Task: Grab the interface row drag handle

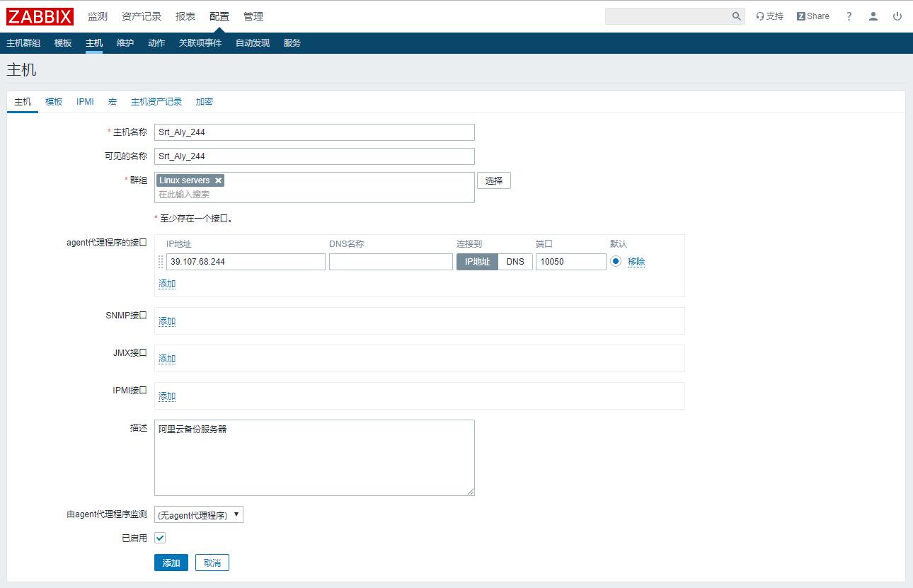Action: 161,262
